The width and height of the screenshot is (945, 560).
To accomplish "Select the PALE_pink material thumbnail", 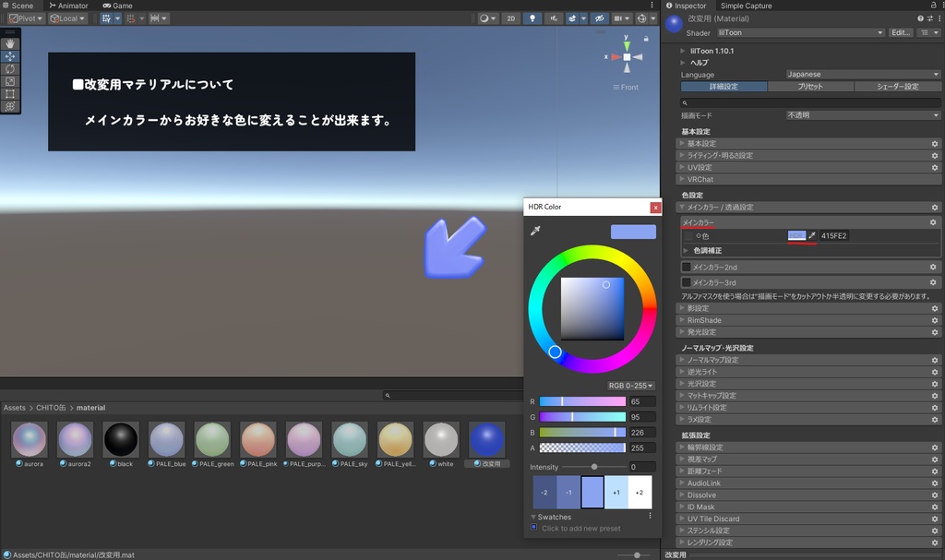I will tap(258, 439).
